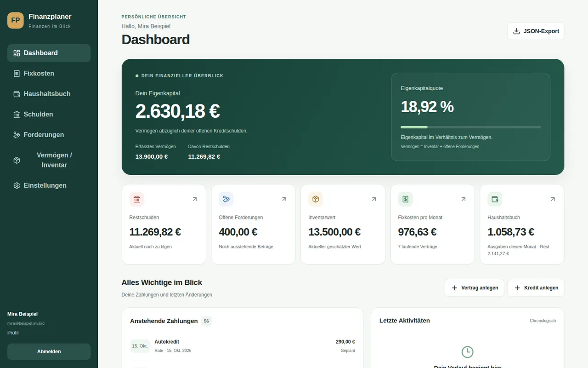Image resolution: width=588 pixels, height=368 pixels.
Task: Export data with the JSON-Export button
Action: coord(536,31)
